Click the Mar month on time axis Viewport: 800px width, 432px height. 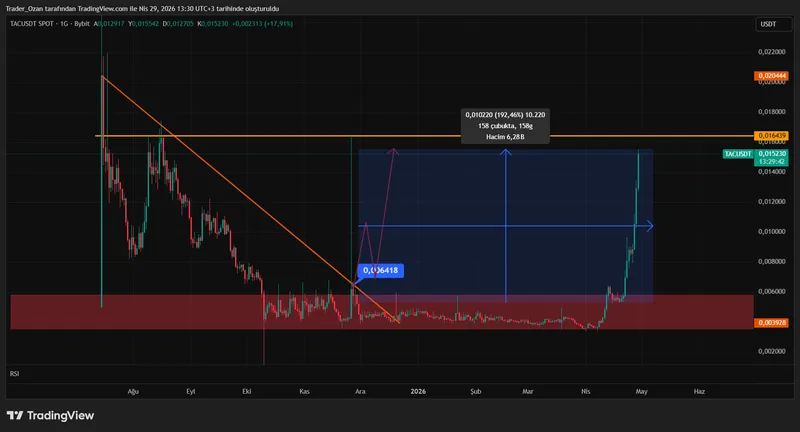[x=528, y=392]
